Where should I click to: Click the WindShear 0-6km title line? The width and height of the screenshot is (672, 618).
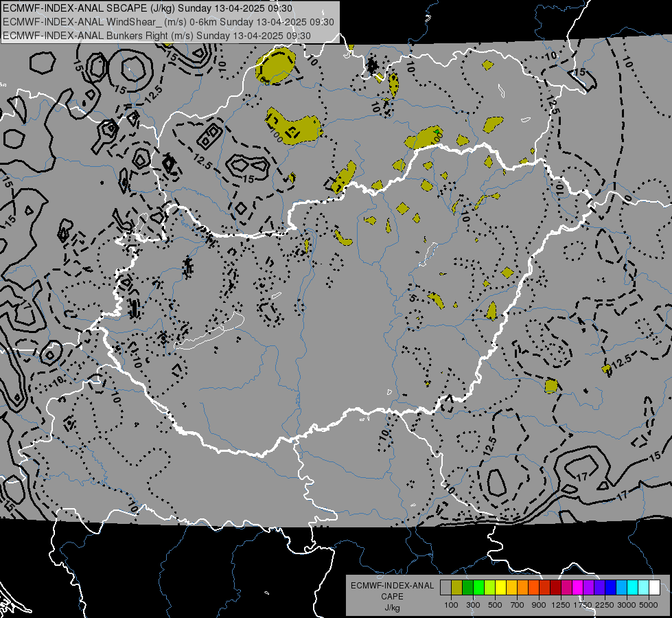(168, 22)
